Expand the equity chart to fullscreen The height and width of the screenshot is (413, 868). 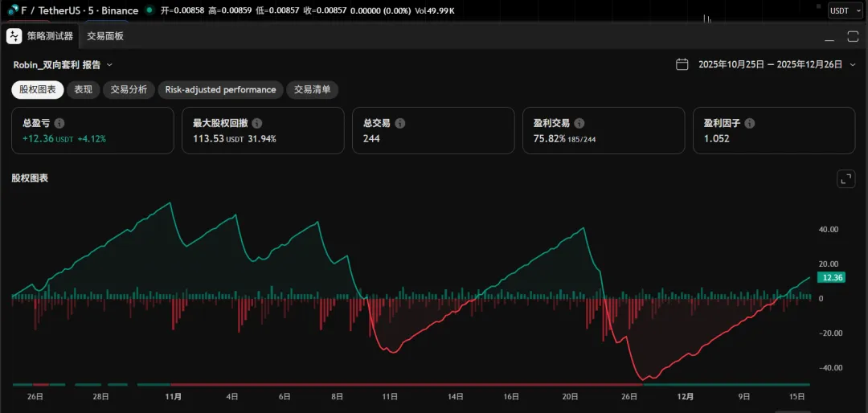pyautogui.click(x=845, y=178)
